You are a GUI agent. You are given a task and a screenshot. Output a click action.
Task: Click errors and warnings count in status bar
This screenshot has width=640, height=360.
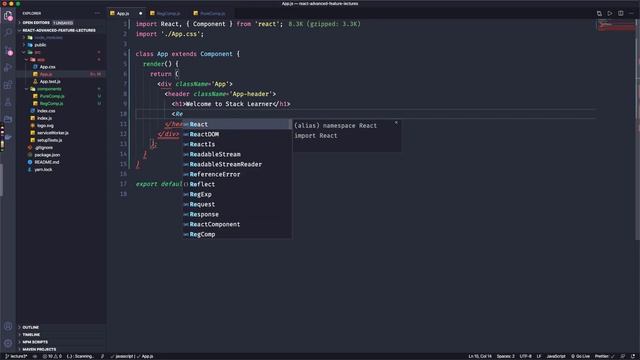52,356
